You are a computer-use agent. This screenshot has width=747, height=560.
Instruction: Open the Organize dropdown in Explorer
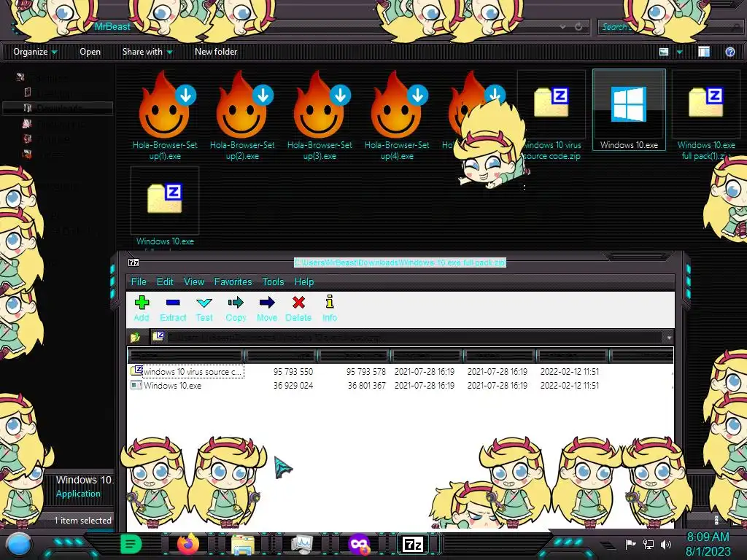point(35,52)
